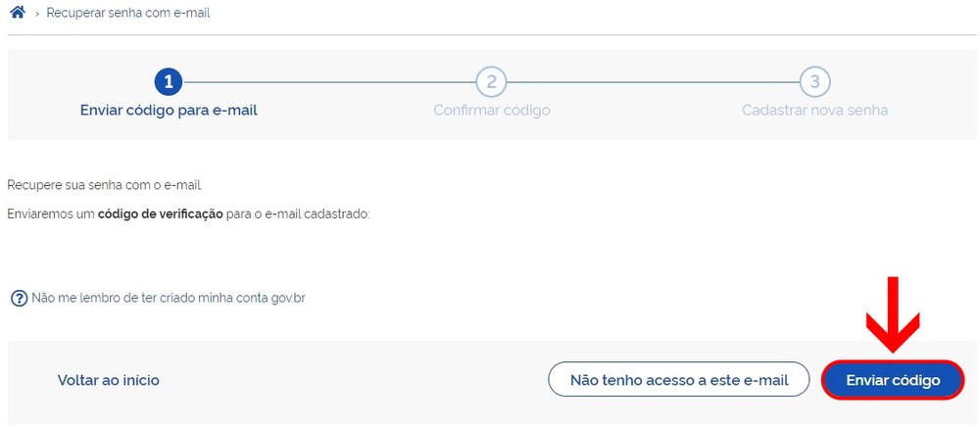
Task: Click "Não tenho acesso a este e-mail"
Action: 678,380
